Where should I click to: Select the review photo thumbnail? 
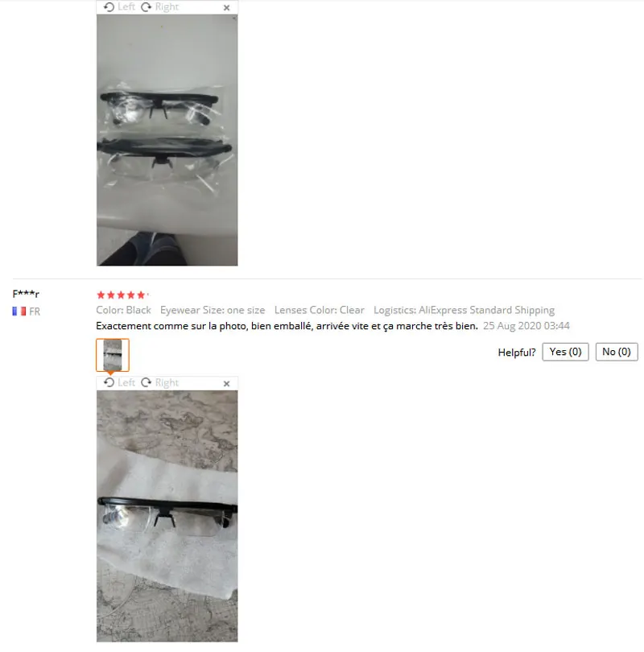[113, 355]
